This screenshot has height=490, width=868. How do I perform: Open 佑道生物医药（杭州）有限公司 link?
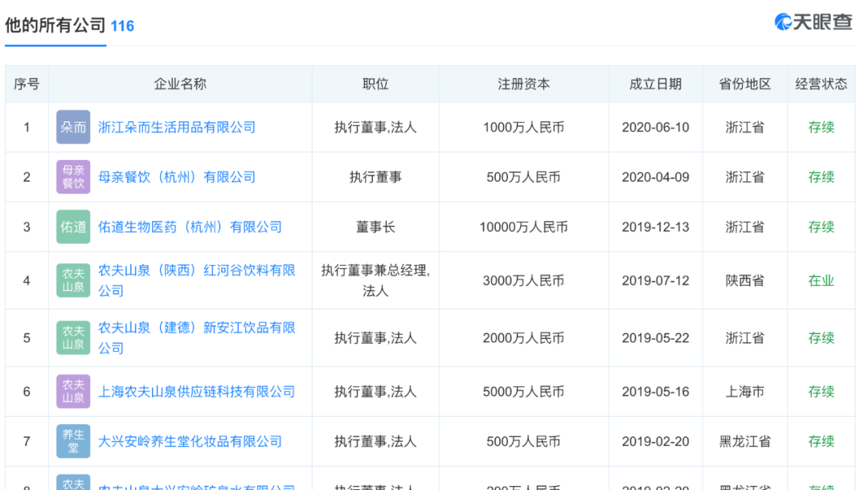(x=190, y=227)
